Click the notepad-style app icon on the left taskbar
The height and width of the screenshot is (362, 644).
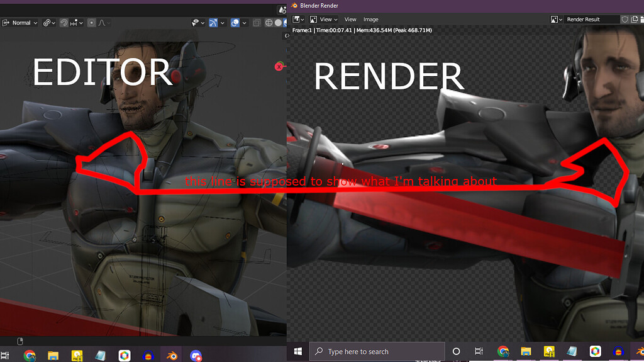click(100, 356)
